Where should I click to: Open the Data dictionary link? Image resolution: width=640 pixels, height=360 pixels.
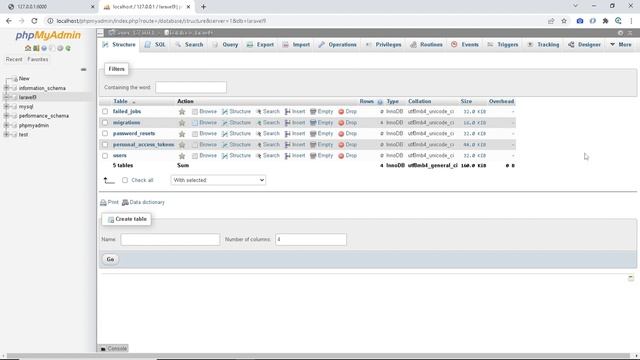coord(143,202)
